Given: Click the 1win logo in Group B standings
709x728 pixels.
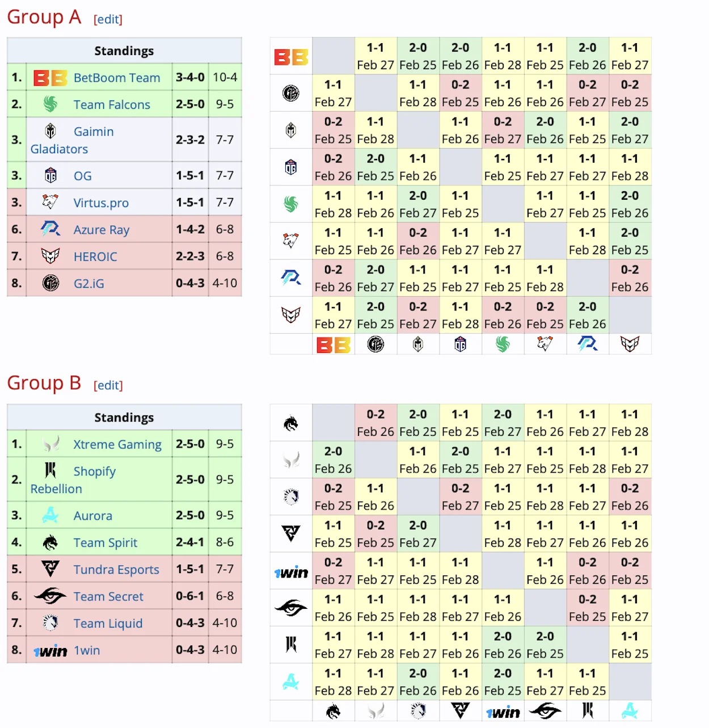Looking at the screenshot, I should 50,650.
